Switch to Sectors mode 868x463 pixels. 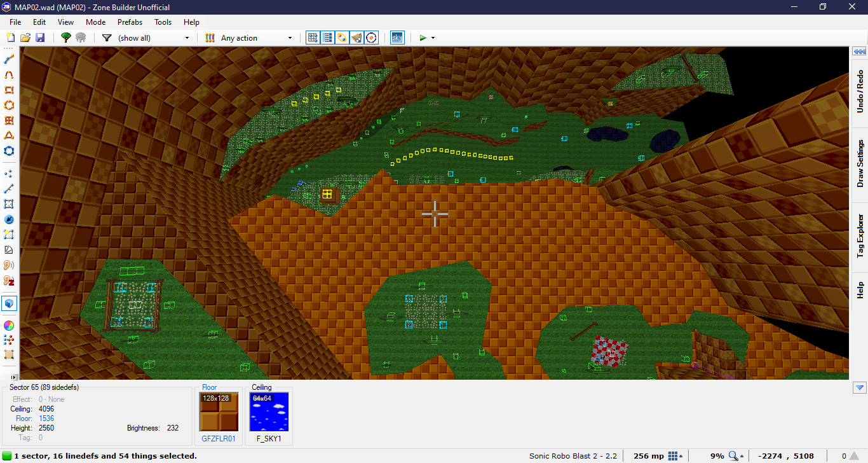click(x=9, y=204)
